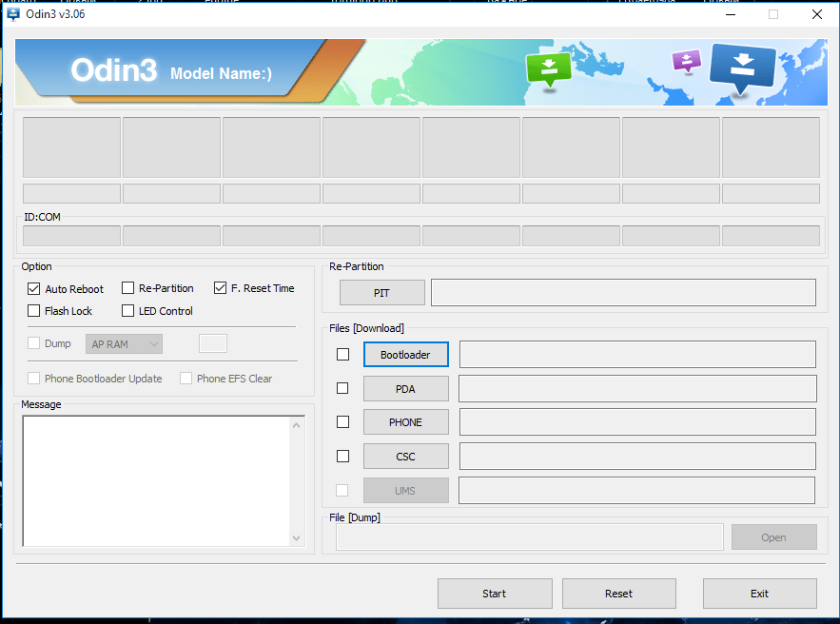Image resolution: width=840 pixels, height=624 pixels.
Task: Click the PDA file path field
Action: pyautogui.click(x=637, y=388)
